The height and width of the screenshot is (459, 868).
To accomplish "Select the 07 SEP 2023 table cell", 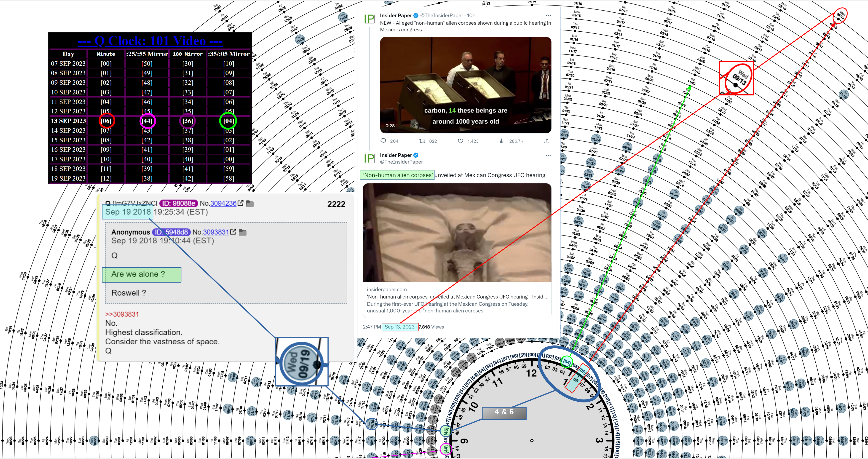I will pos(68,63).
